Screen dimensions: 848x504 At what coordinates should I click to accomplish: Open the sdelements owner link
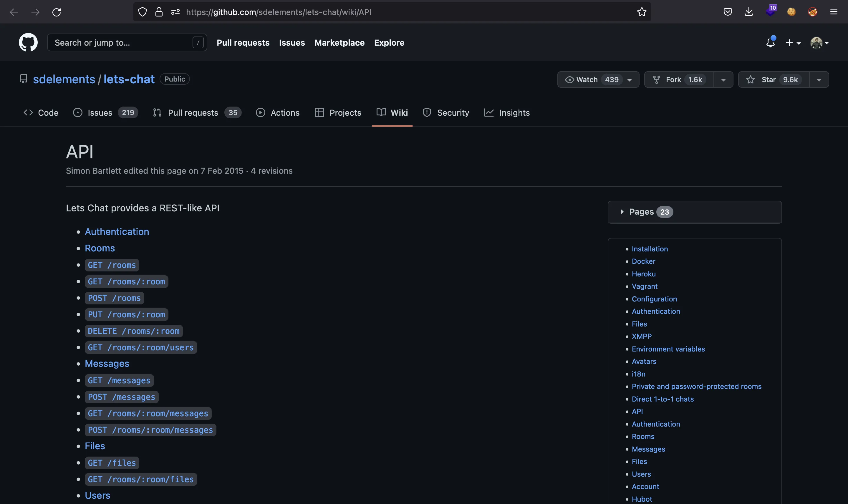coord(64,79)
